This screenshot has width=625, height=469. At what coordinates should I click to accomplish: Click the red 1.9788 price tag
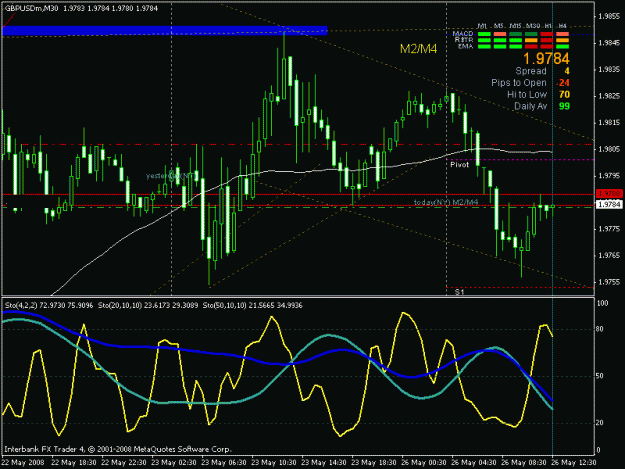(x=608, y=194)
